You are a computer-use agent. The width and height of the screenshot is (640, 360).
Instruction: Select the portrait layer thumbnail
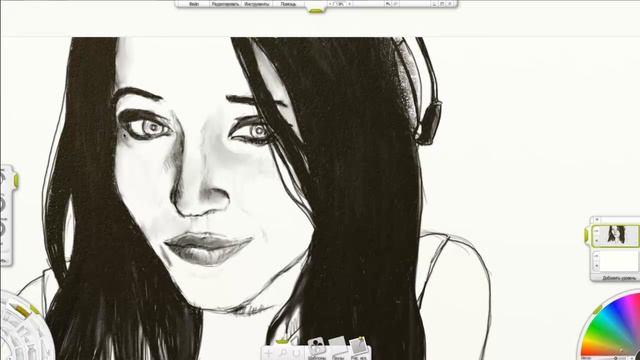pos(616,235)
